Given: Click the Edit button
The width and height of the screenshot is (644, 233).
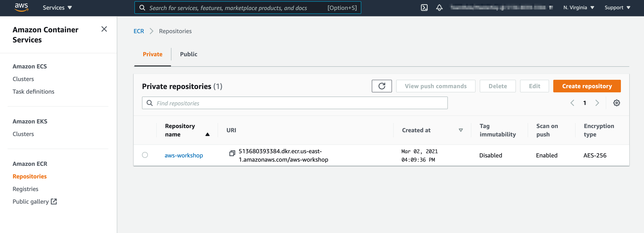Looking at the screenshot, I should [x=534, y=86].
